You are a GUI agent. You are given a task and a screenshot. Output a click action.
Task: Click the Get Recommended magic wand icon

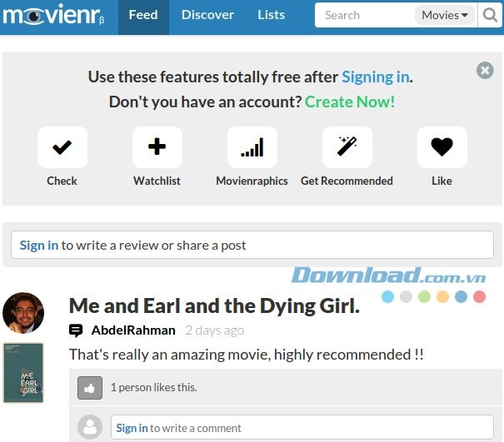[347, 147]
